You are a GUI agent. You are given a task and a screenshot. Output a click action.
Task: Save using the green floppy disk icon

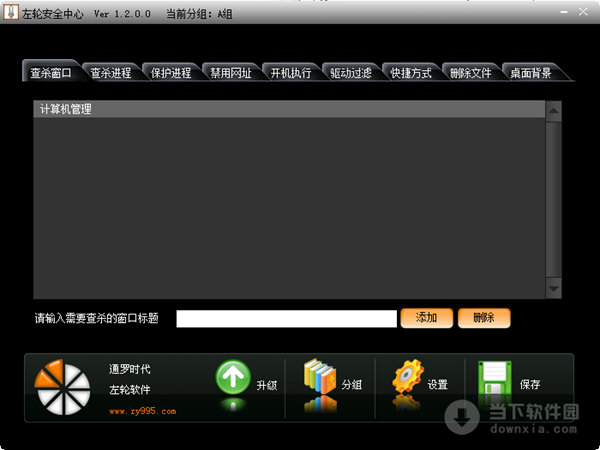(495, 378)
